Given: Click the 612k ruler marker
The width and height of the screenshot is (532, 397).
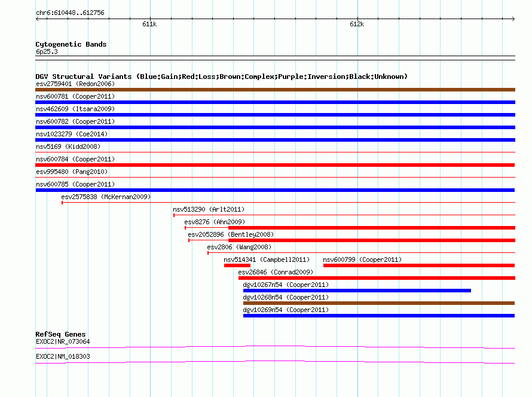Looking at the screenshot, I should [357, 24].
